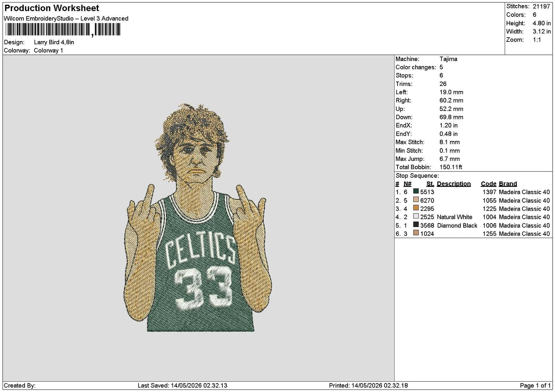
Task: Click the 'Page 1 of 1' footer text
Action: [x=535, y=385]
